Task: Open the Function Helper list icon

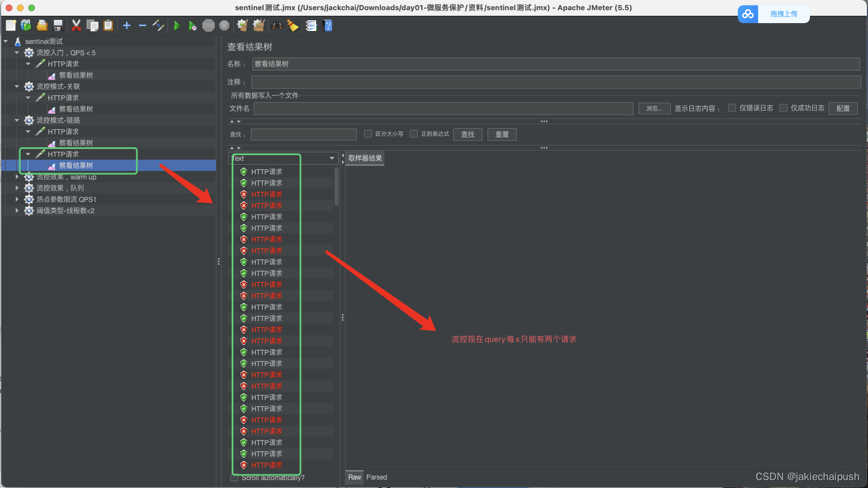Action: coord(311,25)
